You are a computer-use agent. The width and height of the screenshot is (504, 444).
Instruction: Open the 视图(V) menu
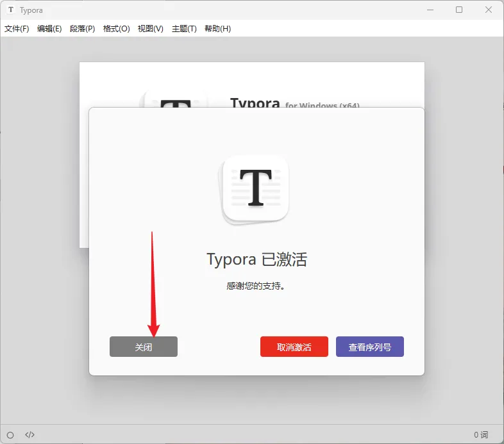(151, 29)
